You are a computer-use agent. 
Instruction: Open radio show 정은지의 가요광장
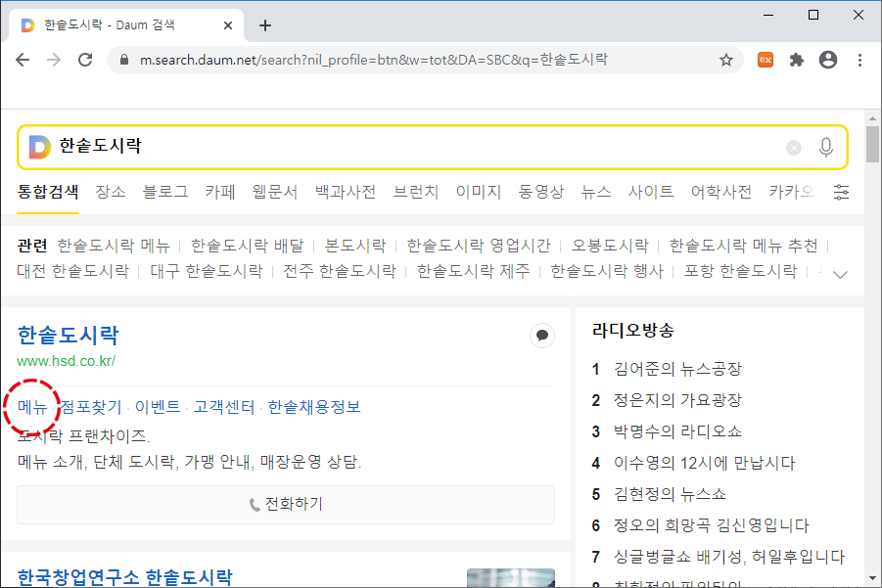pos(677,400)
